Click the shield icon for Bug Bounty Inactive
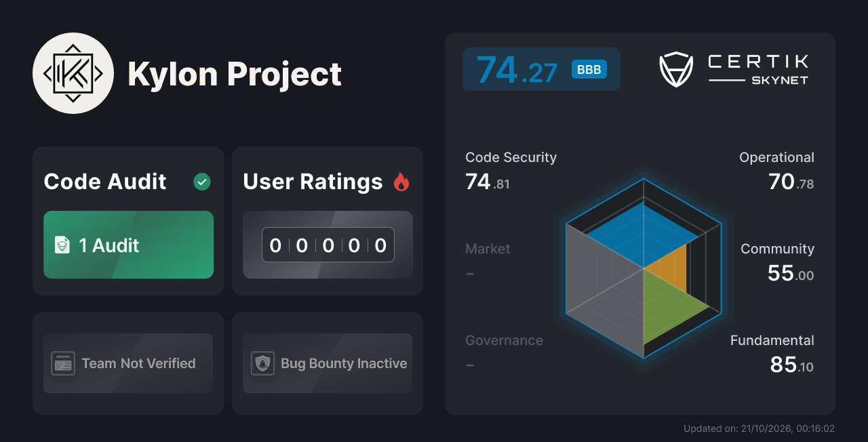868x442 pixels. [262, 363]
